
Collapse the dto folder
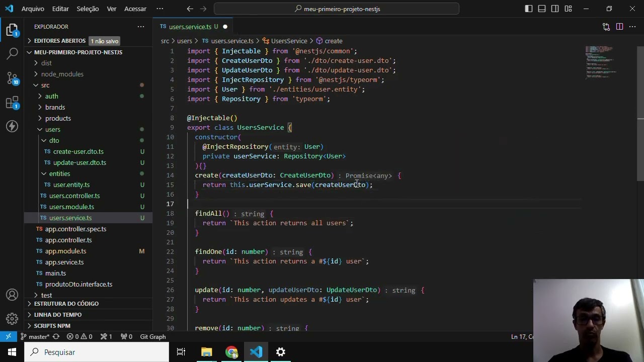pos(88,140)
